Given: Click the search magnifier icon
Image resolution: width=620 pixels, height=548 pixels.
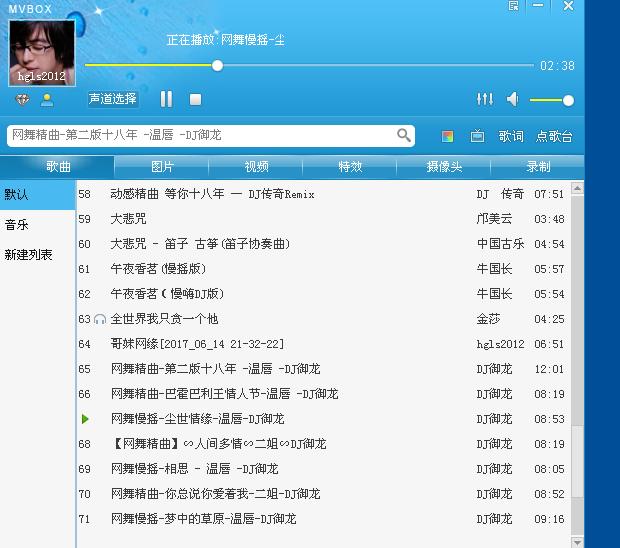Looking at the screenshot, I should click(x=404, y=135).
